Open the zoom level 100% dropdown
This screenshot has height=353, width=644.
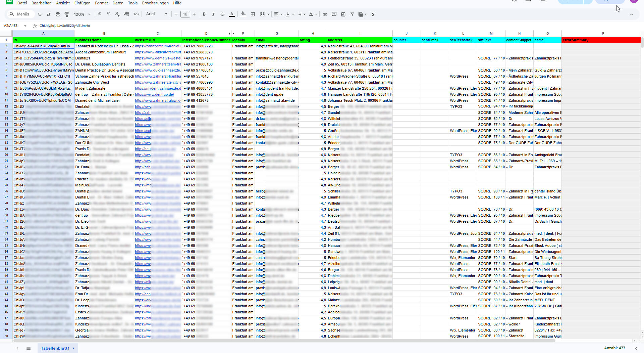tap(82, 14)
